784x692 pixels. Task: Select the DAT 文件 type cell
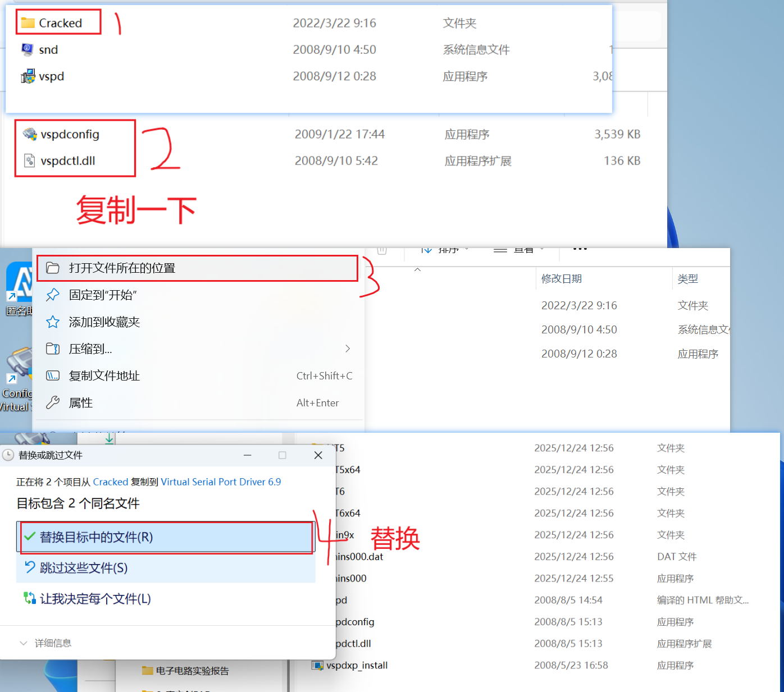[677, 557]
